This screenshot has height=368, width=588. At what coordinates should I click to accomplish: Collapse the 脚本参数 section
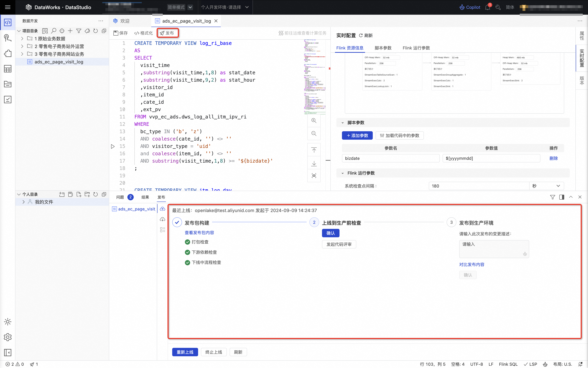tap(343, 123)
